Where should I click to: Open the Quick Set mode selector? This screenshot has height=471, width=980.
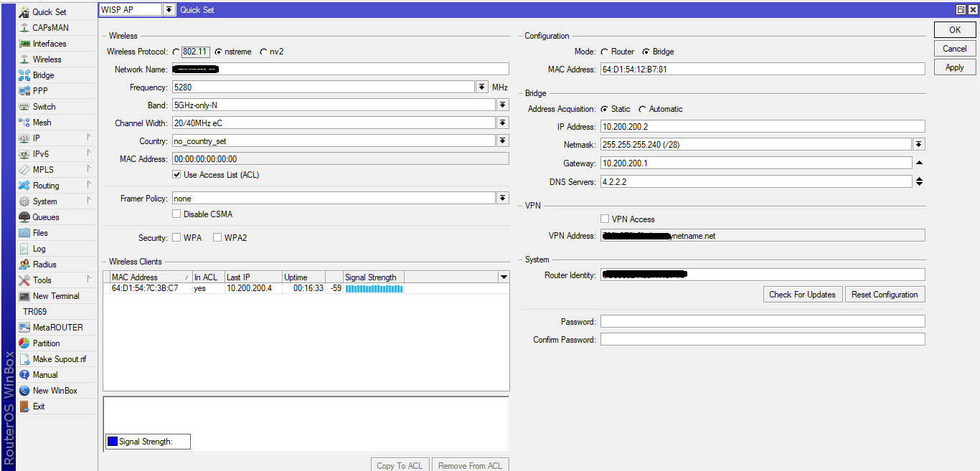coord(169,9)
